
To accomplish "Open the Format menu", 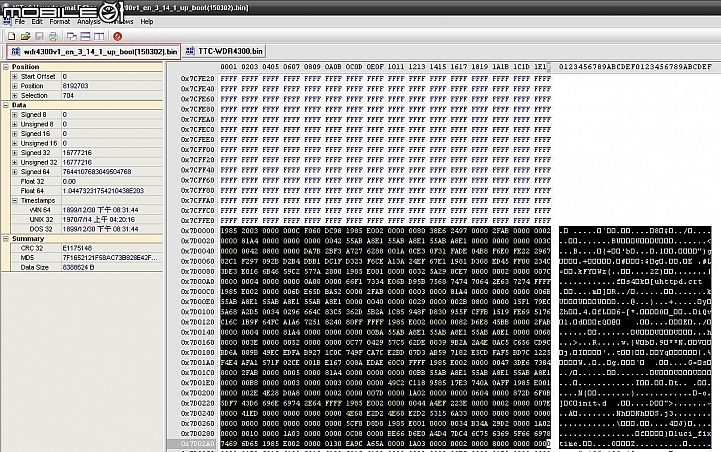I will pyautogui.click(x=60, y=22).
